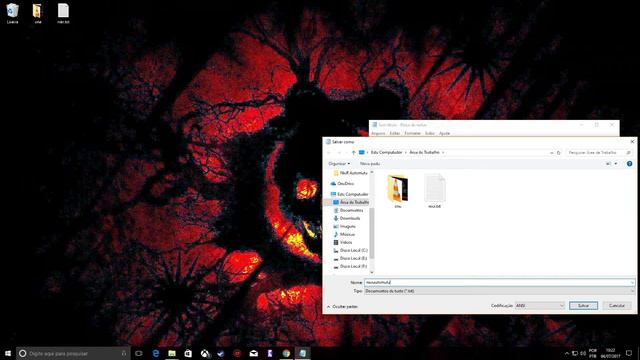The image size is (640, 360).
Task: Switch to Notepad in the taskbar
Action: [302, 353]
